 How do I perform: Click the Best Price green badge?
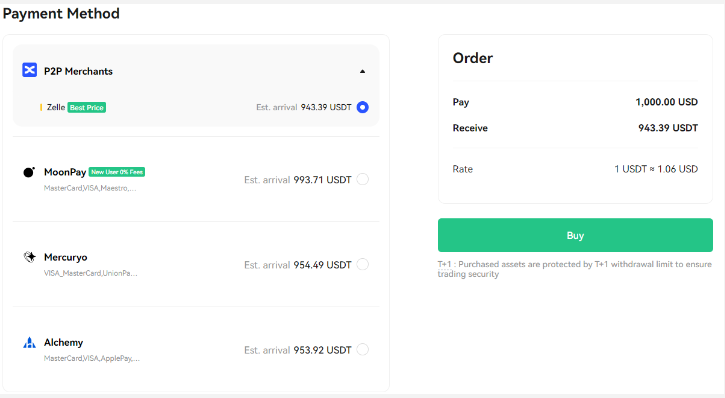pos(87,108)
